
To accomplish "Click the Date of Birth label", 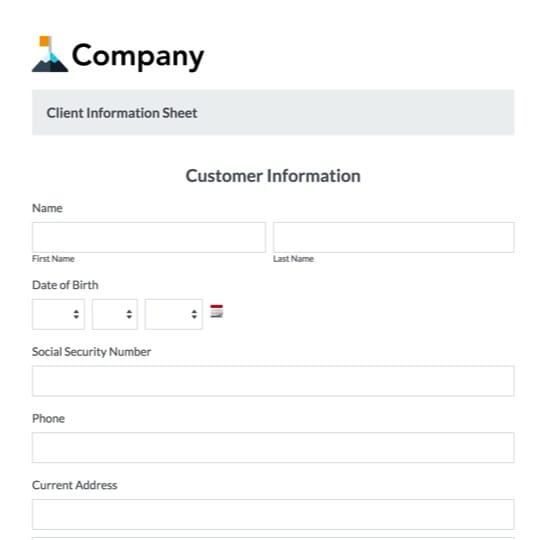I will (x=65, y=285).
